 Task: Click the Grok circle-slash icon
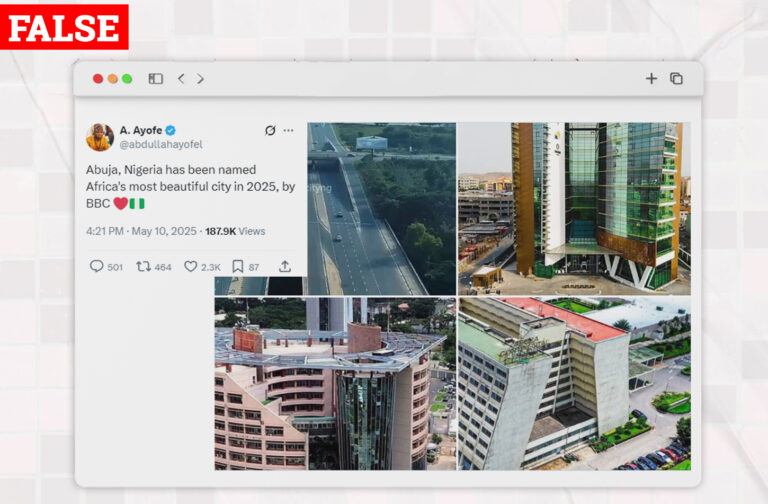tap(270, 130)
